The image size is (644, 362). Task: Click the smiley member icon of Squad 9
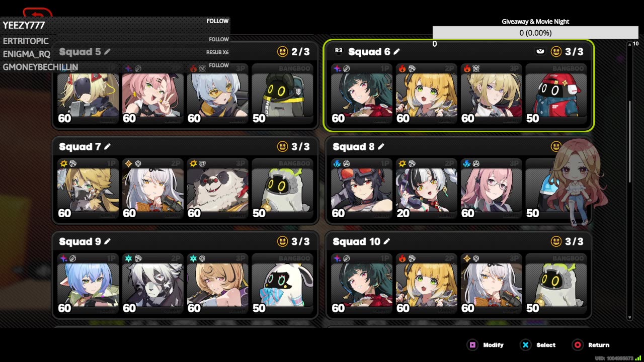(x=283, y=241)
